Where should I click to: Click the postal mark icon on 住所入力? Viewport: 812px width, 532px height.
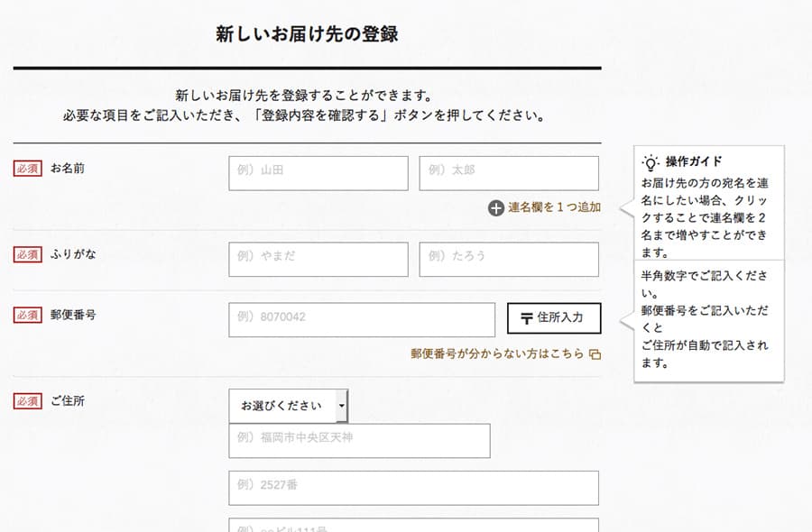527,318
